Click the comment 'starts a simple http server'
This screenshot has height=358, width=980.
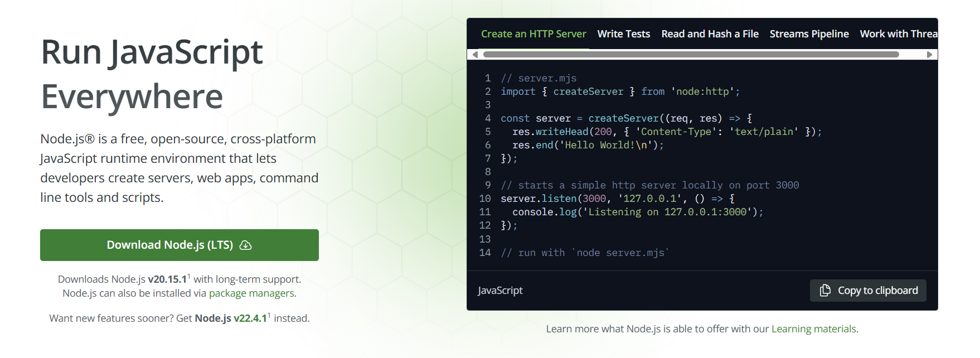coord(650,185)
